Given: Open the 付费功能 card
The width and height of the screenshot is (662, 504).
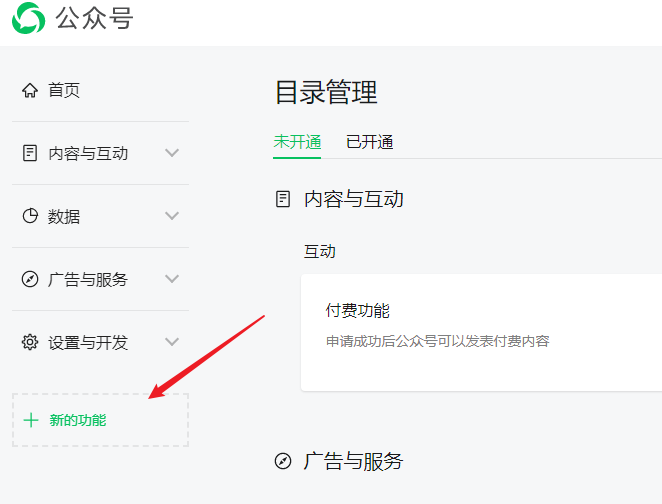Looking at the screenshot, I should coord(481,333).
